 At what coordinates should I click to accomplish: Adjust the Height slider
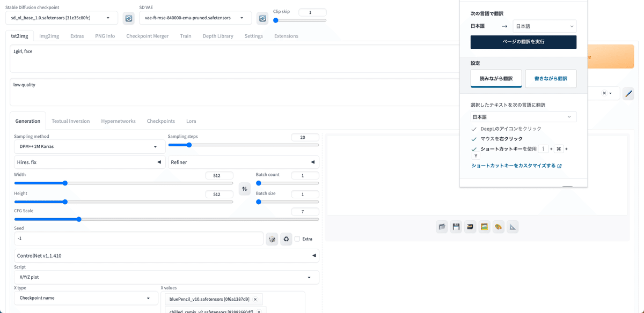point(123,202)
